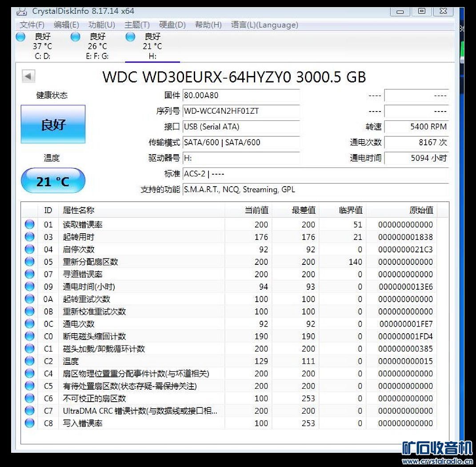476x467 pixels.
Task: Click raw value 000000000385
Action: click(x=406, y=349)
